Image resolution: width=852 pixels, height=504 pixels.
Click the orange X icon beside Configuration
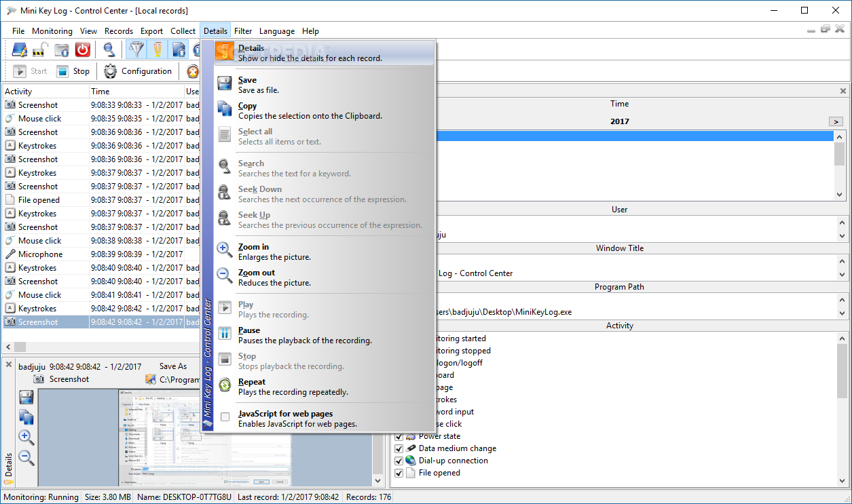pos(193,71)
